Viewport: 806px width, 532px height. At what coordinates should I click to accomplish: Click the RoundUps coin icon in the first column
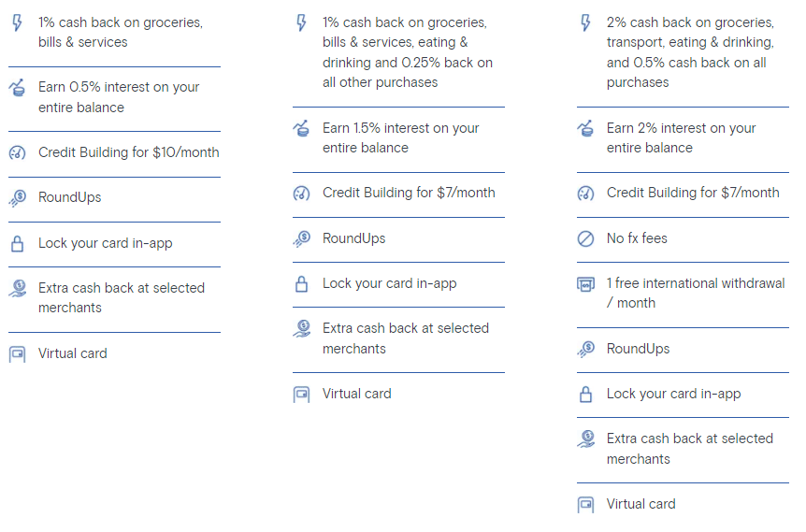tap(18, 198)
